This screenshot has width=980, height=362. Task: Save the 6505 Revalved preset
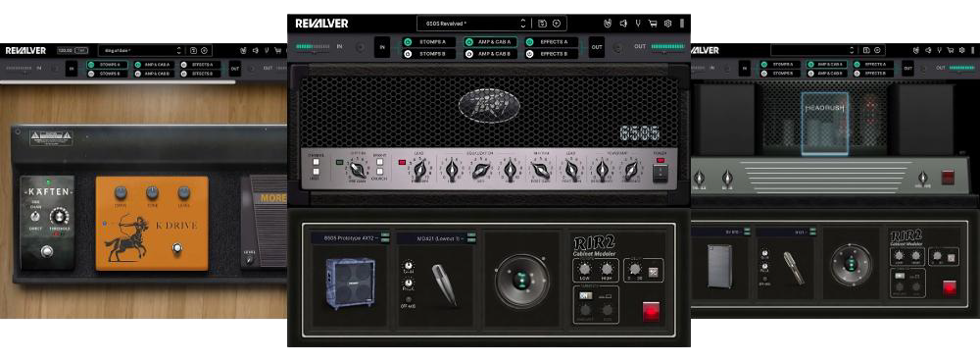click(542, 24)
